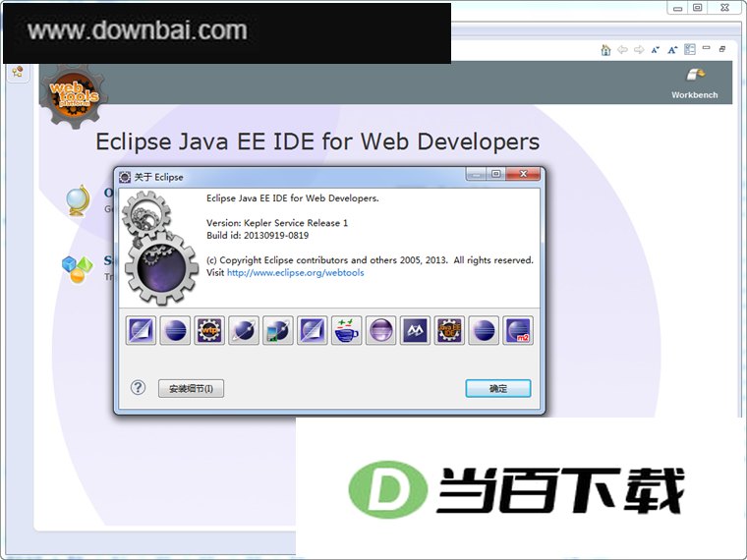Maximize the main Eclipse window
The height and width of the screenshot is (560, 747).
(x=698, y=8)
